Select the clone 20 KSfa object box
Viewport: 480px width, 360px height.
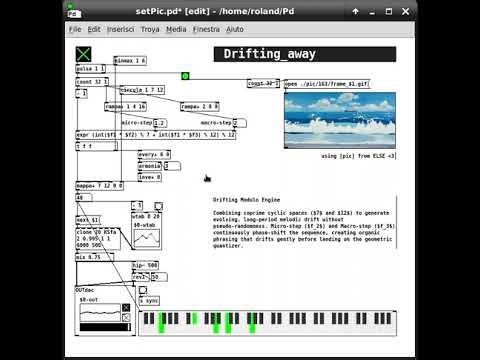(x=98, y=238)
